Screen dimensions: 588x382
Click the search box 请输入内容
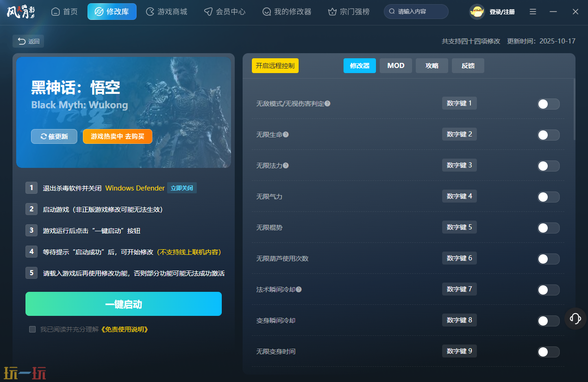click(416, 12)
